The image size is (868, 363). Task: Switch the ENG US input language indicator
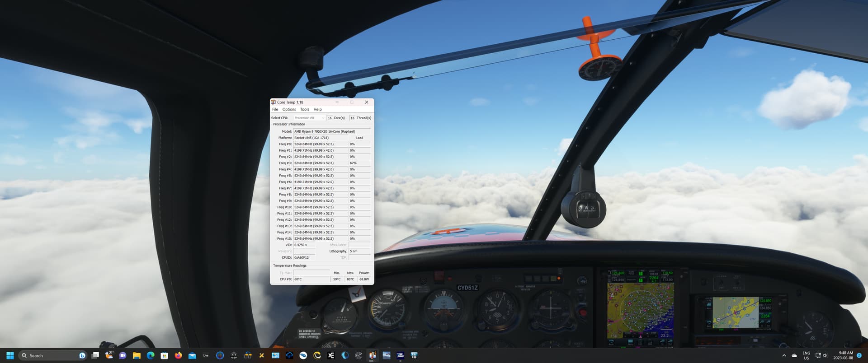coord(806,355)
